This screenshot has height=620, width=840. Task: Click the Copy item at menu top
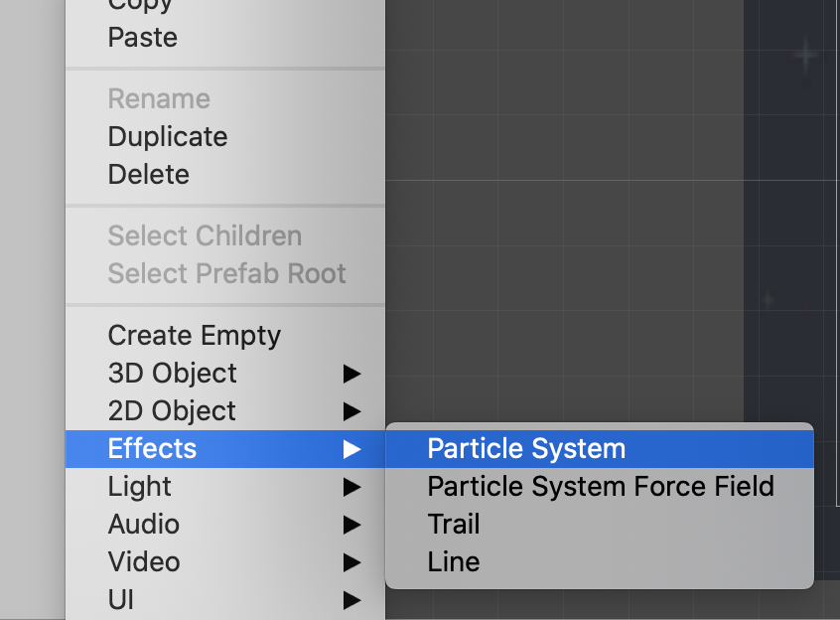139,5
